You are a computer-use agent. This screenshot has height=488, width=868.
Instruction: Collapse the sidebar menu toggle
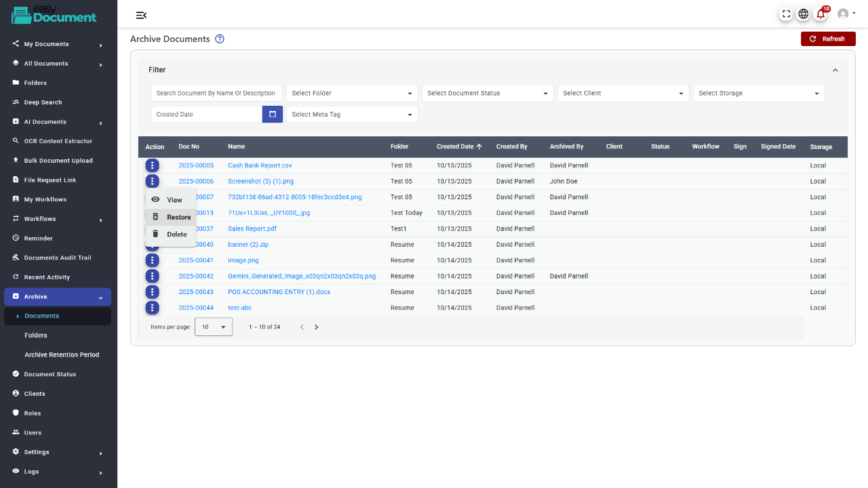pos(141,15)
